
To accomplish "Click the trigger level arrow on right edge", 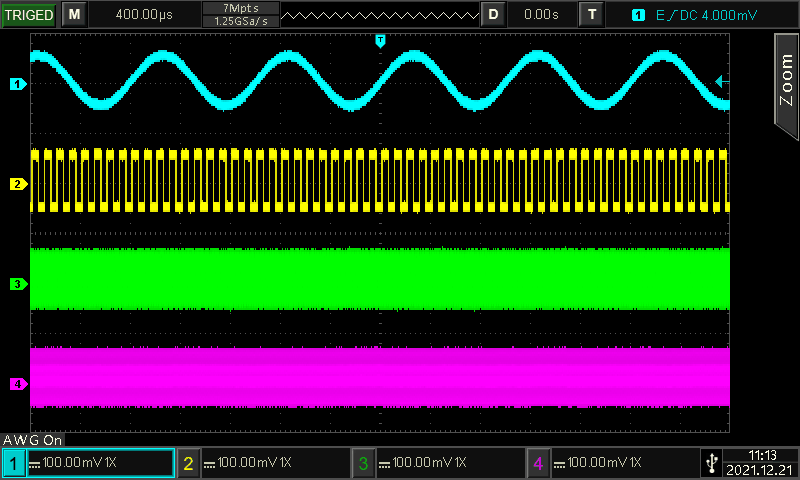I will coord(722,82).
